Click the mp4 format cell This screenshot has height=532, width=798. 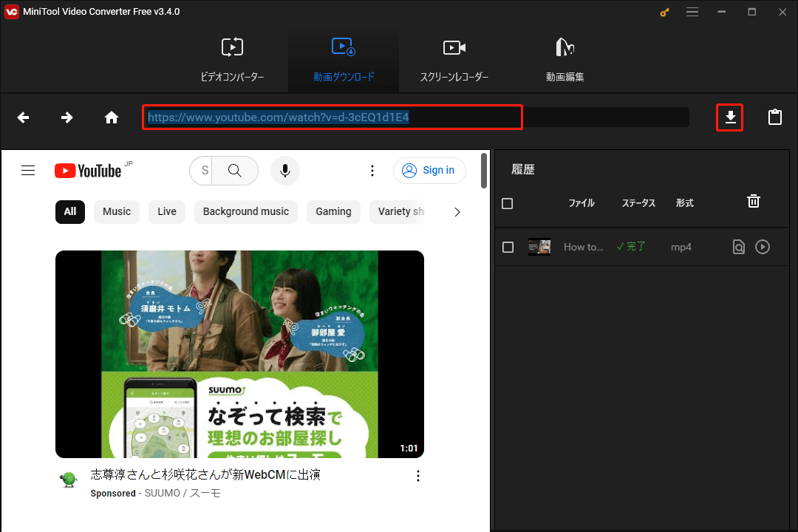pos(681,247)
